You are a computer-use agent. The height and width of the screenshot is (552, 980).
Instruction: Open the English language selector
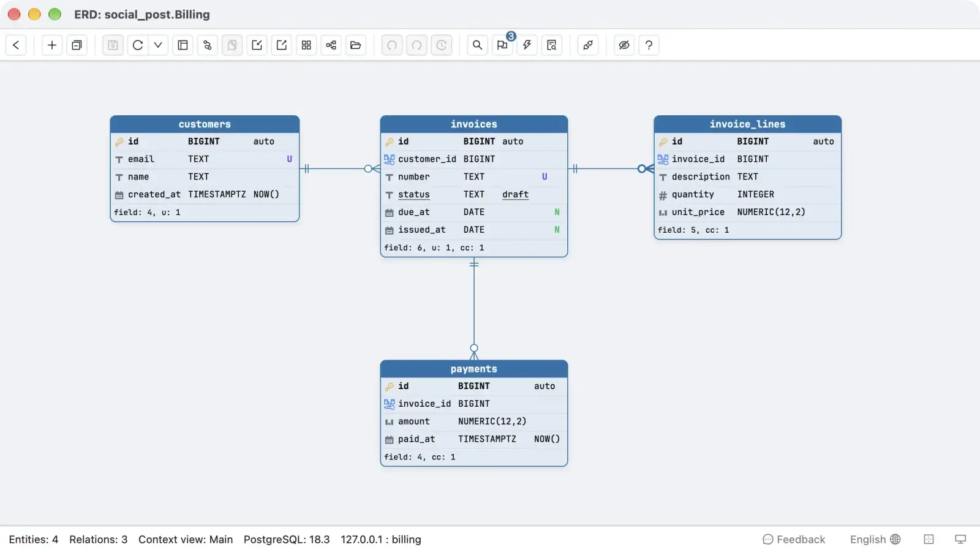tap(875, 539)
